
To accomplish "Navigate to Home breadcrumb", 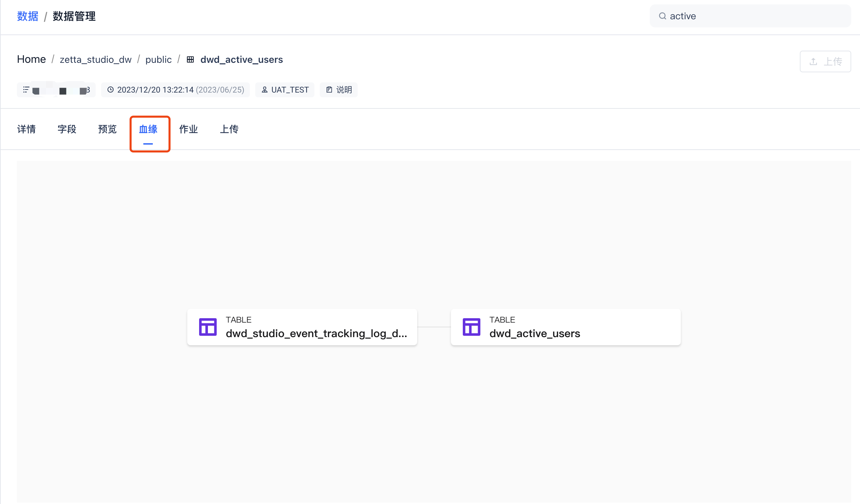I will [31, 59].
